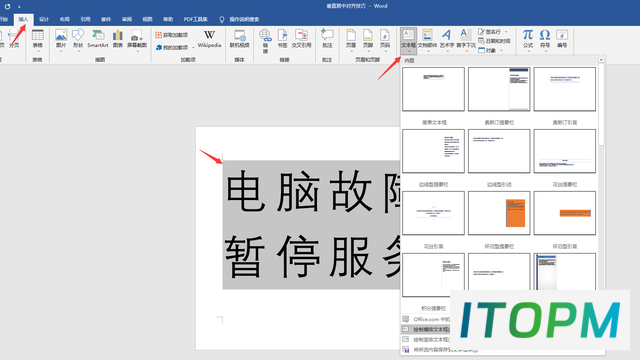Viewport: 640px width, 360px height.
Task: Insert 分页 (Page Break)
Action: tap(14, 40)
